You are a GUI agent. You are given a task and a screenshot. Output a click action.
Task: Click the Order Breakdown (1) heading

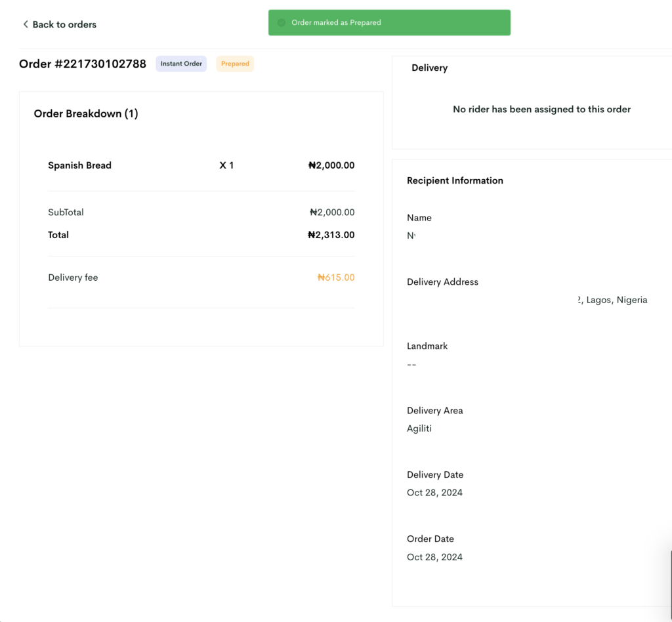pos(86,114)
